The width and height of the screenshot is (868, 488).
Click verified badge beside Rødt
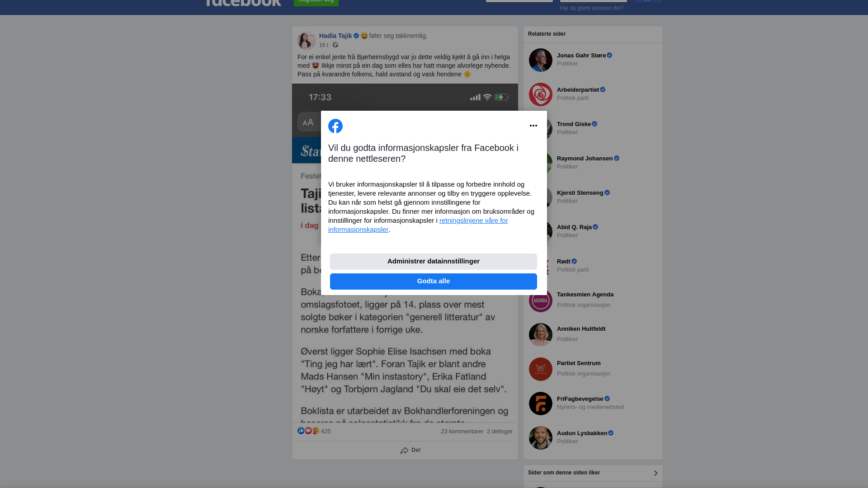(574, 262)
